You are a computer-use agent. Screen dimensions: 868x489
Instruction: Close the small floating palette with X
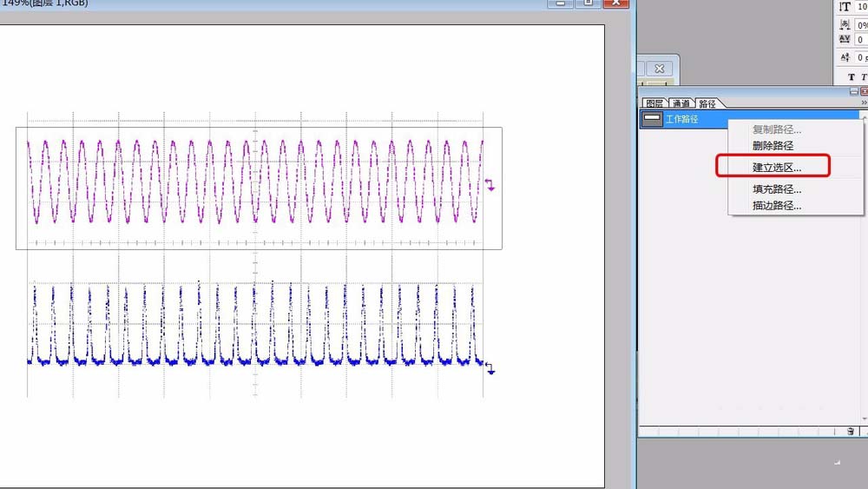660,69
